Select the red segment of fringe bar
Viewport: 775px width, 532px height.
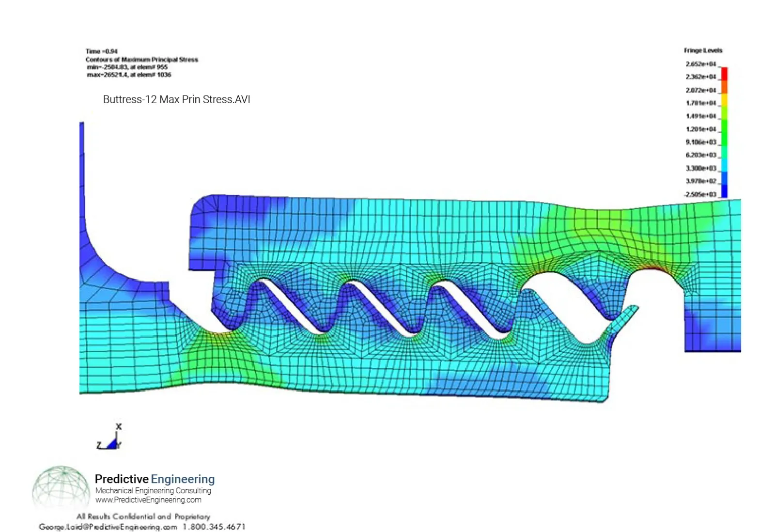(x=725, y=74)
